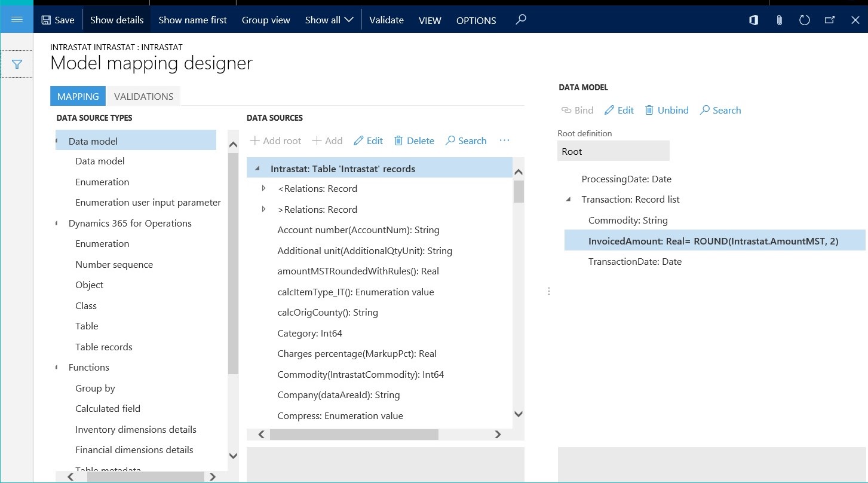868x483 pixels.
Task: Collapse Dynamics 365 for Operations group
Action: [x=57, y=223]
